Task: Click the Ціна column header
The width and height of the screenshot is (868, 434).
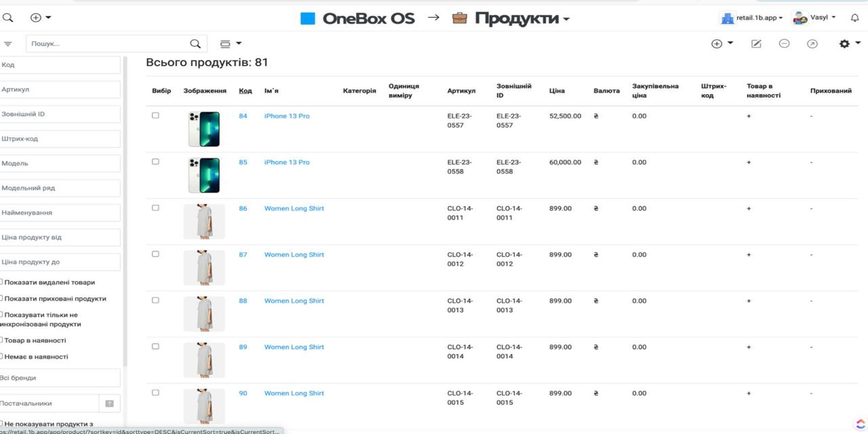Action: pos(557,91)
